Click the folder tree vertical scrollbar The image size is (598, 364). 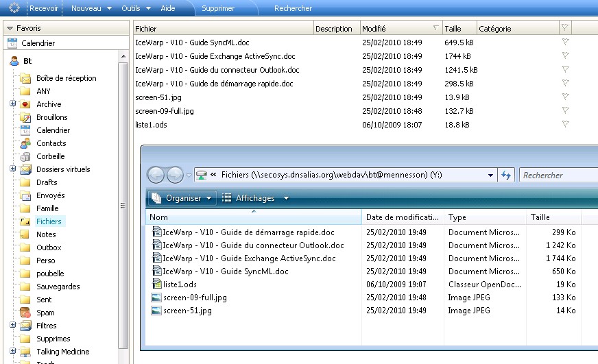tap(123, 206)
